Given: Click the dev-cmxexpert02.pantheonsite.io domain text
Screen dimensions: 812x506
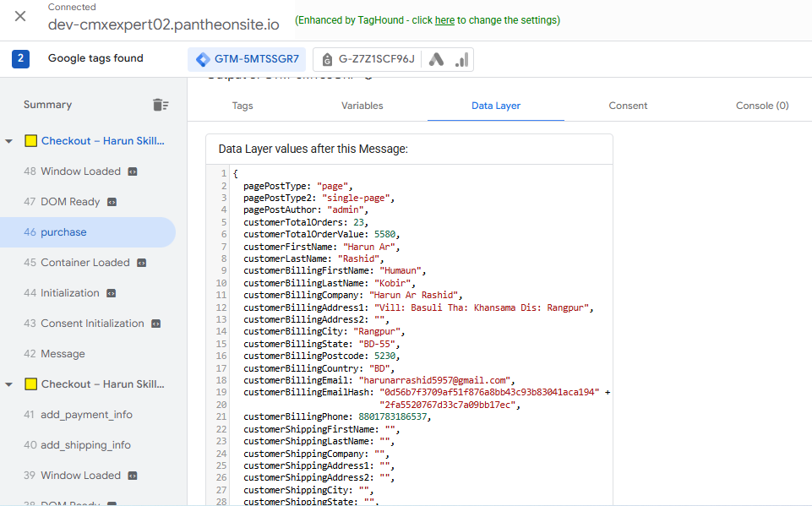Looking at the screenshot, I should pos(164,24).
